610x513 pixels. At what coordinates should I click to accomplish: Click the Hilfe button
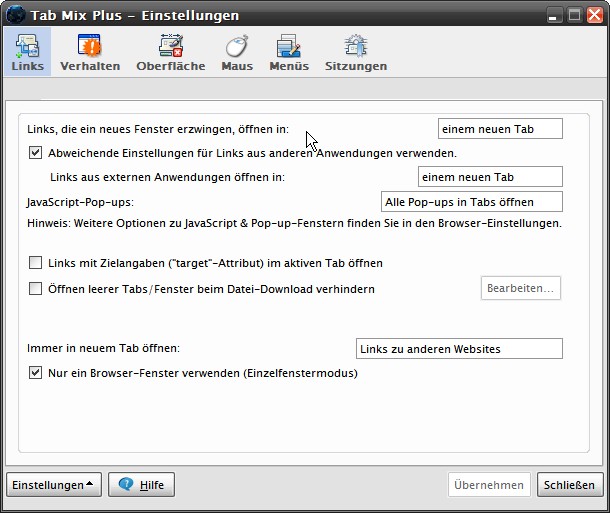141,485
